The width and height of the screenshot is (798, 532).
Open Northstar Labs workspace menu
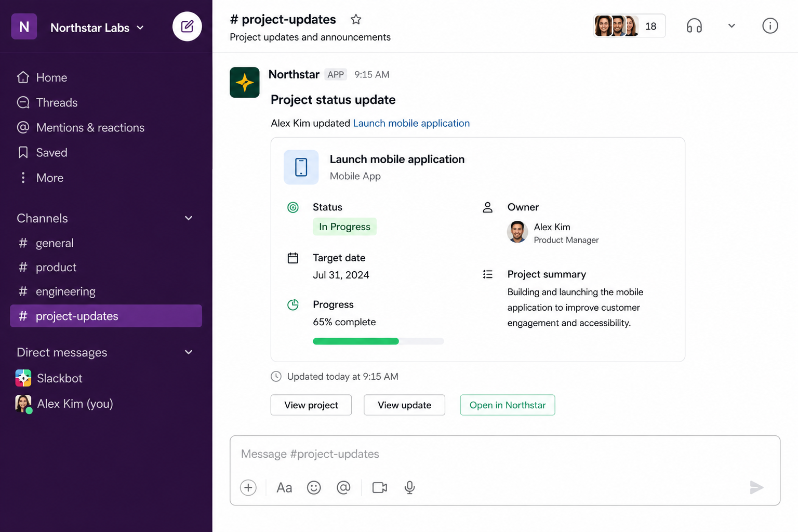click(97, 28)
